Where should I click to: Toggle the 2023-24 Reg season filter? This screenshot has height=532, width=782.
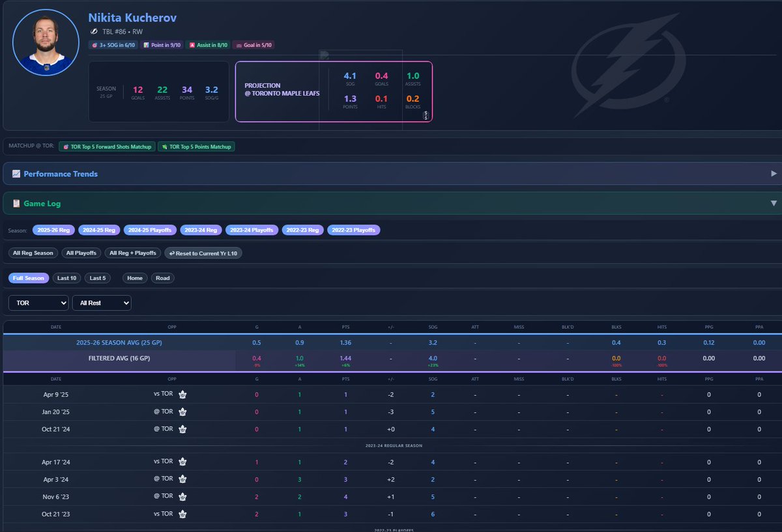click(x=201, y=230)
